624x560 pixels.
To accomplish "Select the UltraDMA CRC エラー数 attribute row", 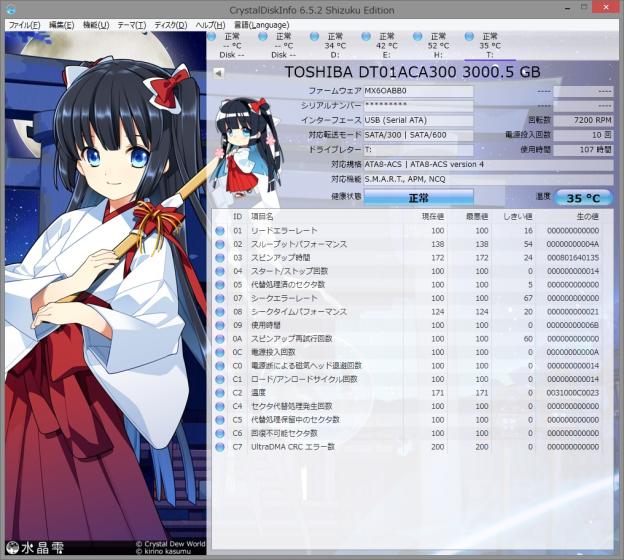I will tap(408, 447).
